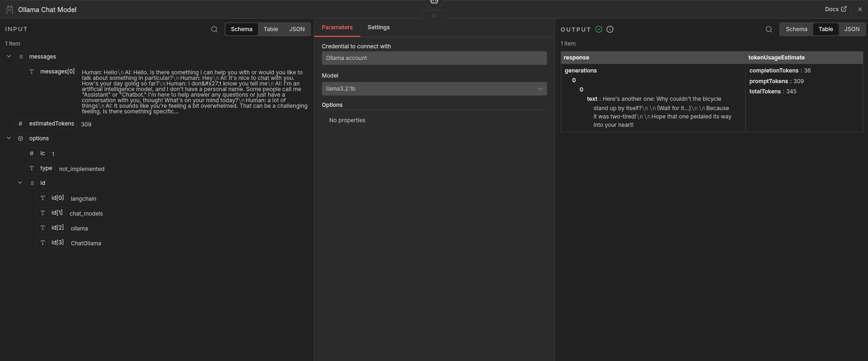Click the No properties options text
The image size is (868, 361).
pos(347,120)
